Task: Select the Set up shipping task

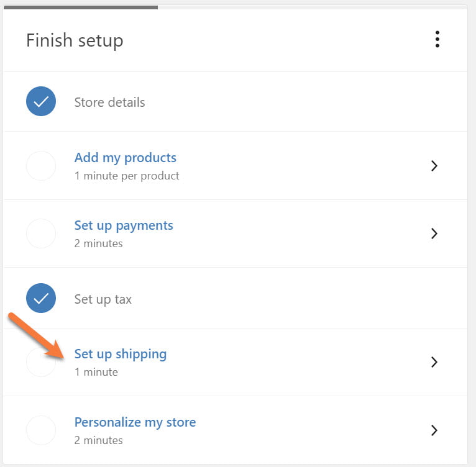Action: point(121,354)
